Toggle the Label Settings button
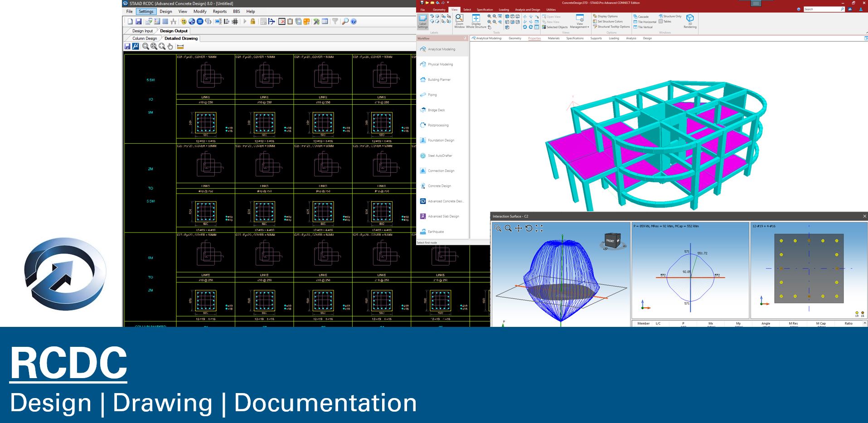The image size is (868, 423). 422,21
